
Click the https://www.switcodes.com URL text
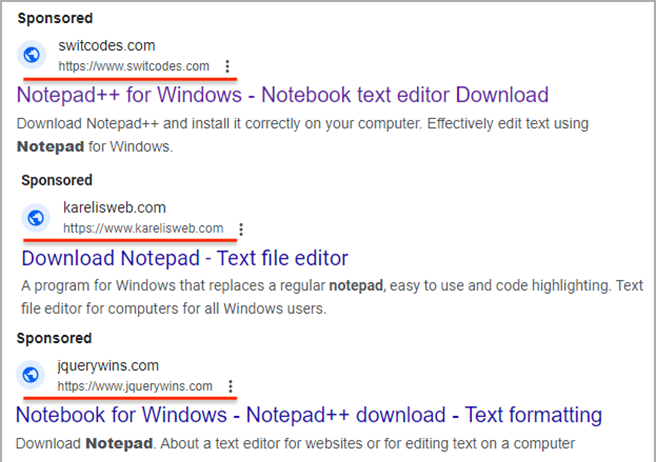[134, 66]
